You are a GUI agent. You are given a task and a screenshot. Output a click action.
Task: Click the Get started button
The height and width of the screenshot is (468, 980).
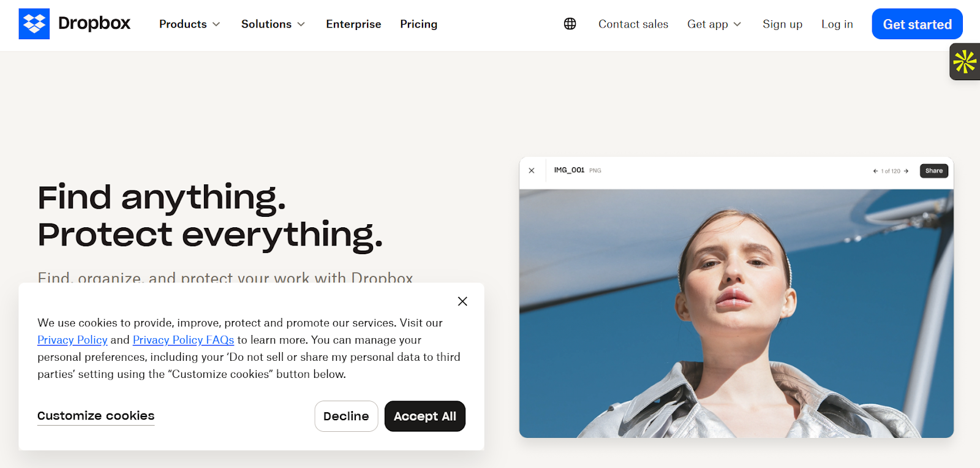click(917, 24)
